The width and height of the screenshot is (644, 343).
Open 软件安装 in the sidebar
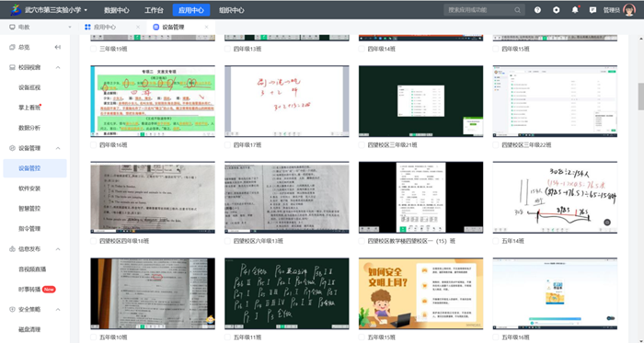29,189
